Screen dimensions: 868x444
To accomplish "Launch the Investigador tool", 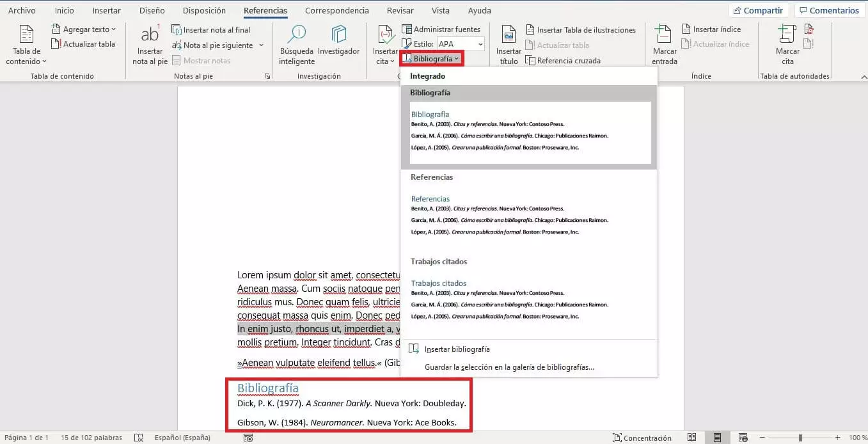I will pos(338,45).
